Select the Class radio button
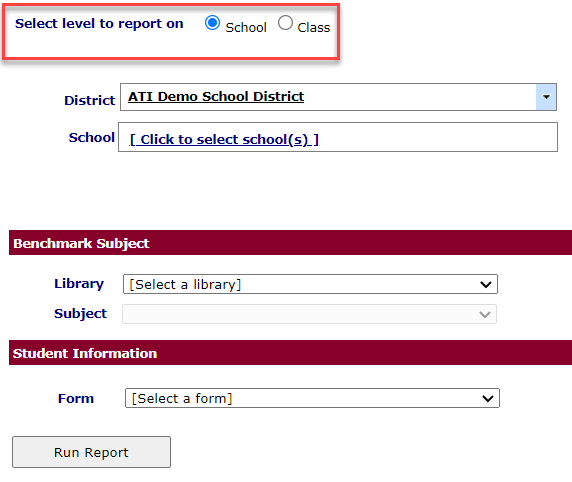This screenshot has width=572, height=482. coord(285,23)
